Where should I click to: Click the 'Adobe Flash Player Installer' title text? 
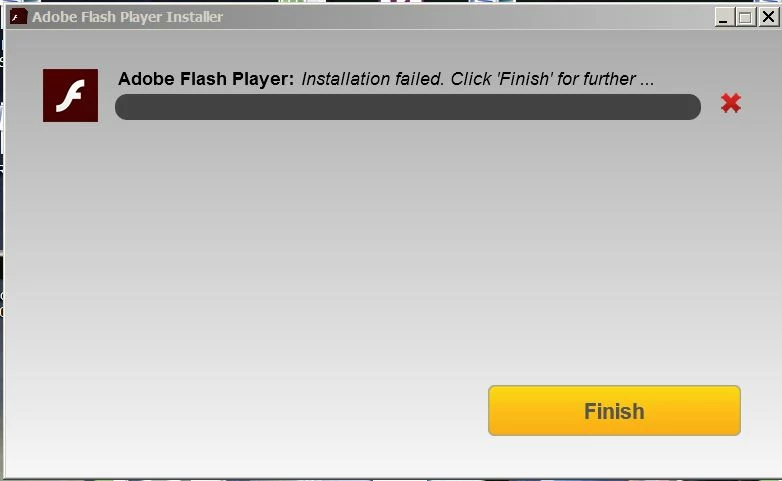click(127, 17)
